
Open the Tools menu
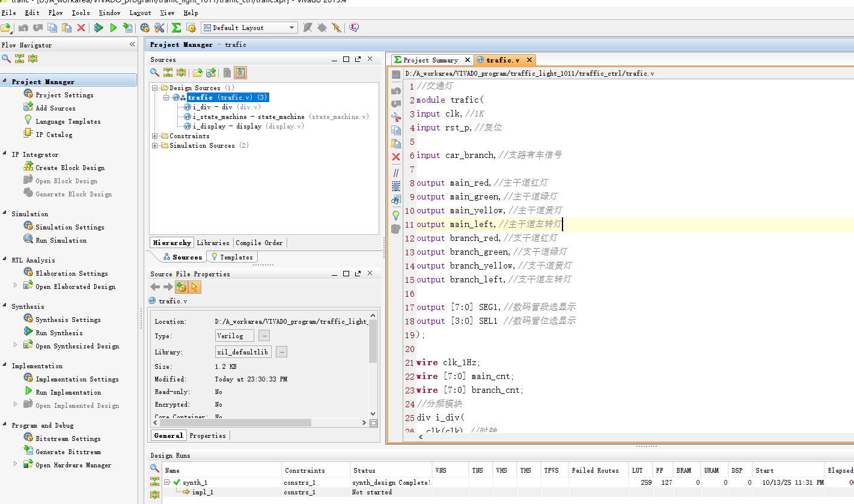(81, 13)
